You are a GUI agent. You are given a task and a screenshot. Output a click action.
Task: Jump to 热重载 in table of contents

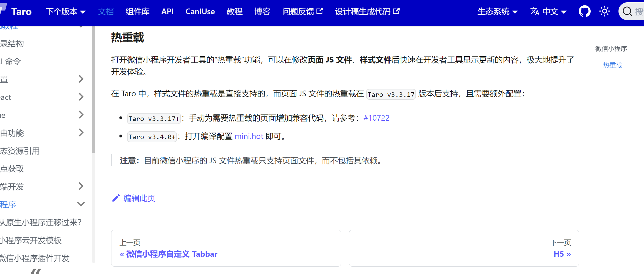613,65
